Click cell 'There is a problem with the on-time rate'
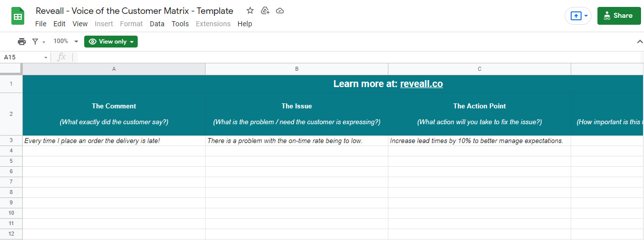This screenshot has height=240, width=644. [297, 141]
